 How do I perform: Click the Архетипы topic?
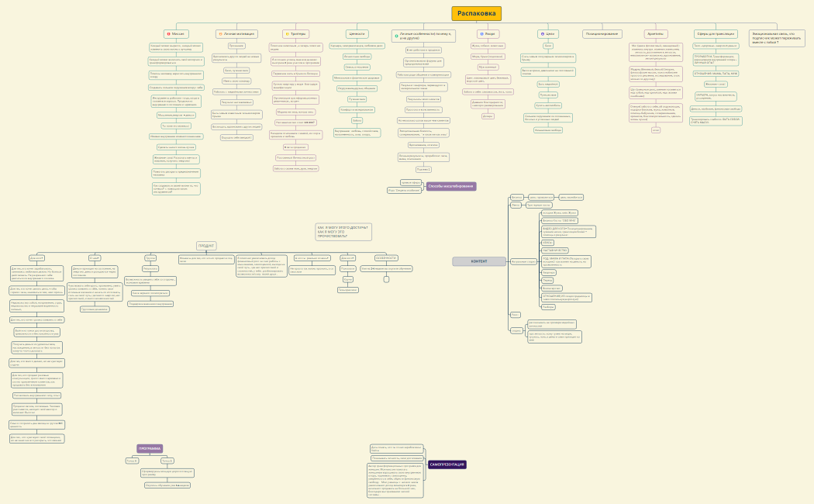click(x=656, y=34)
